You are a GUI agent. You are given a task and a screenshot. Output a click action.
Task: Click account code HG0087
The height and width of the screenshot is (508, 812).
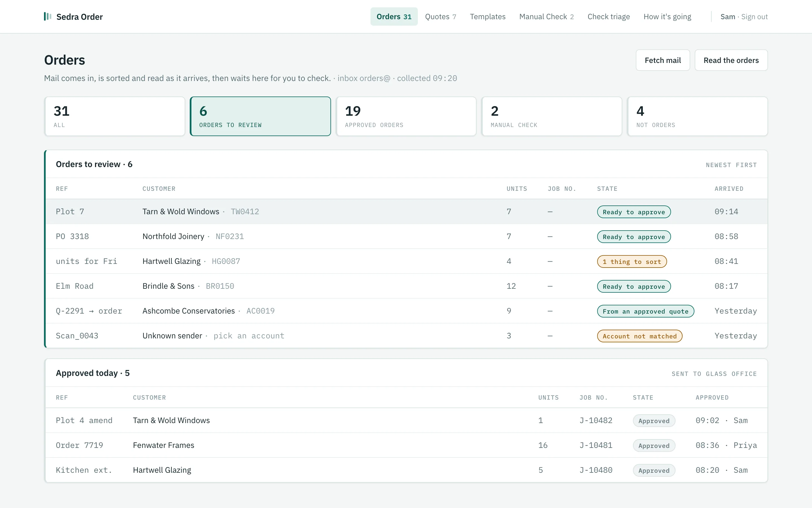point(226,261)
